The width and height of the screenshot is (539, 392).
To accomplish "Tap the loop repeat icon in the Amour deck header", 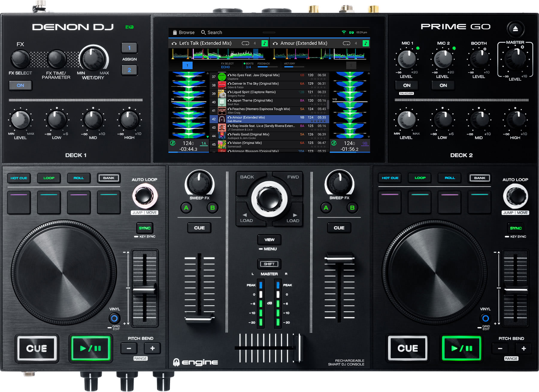I will [x=347, y=43].
